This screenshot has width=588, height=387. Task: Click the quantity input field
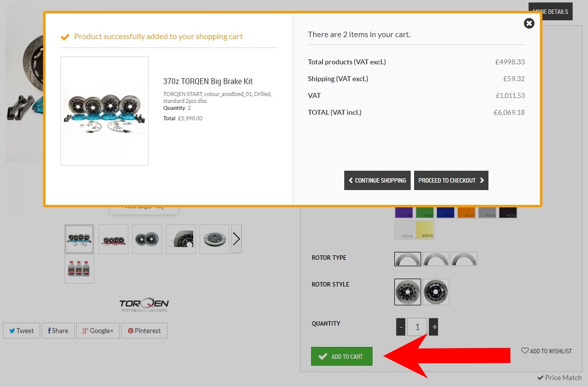click(x=417, y=327)
